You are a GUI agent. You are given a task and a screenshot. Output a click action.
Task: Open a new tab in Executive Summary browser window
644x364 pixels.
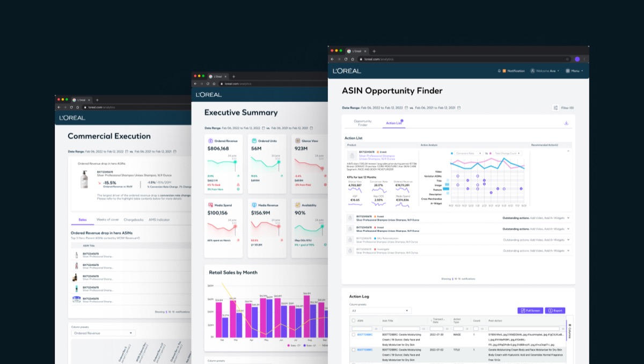pos(233,76)
